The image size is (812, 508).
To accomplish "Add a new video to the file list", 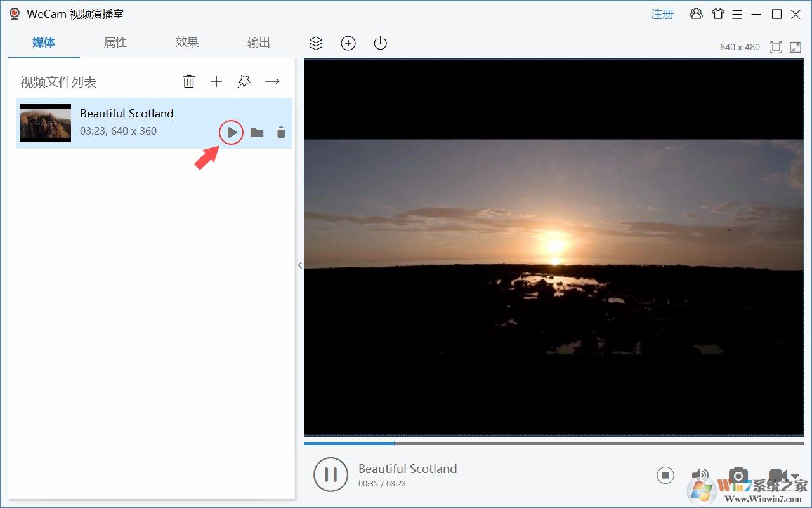I will click(216, 81).
